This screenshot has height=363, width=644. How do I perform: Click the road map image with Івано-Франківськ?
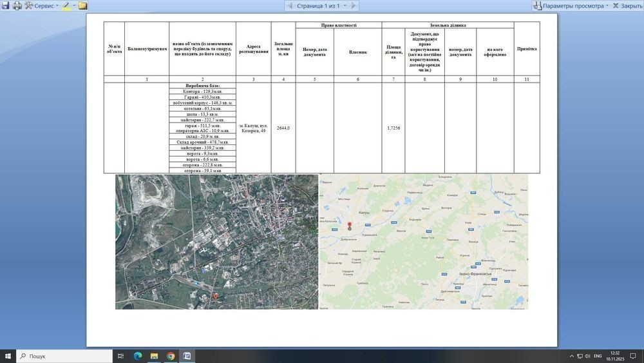pos(424,242)
